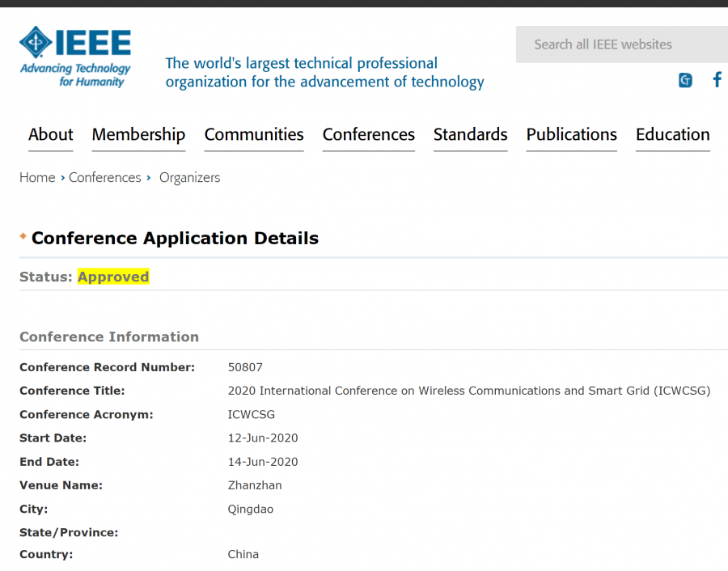Screen dimensions: 728x571
Task: Open the About menu
Action: 50,135
